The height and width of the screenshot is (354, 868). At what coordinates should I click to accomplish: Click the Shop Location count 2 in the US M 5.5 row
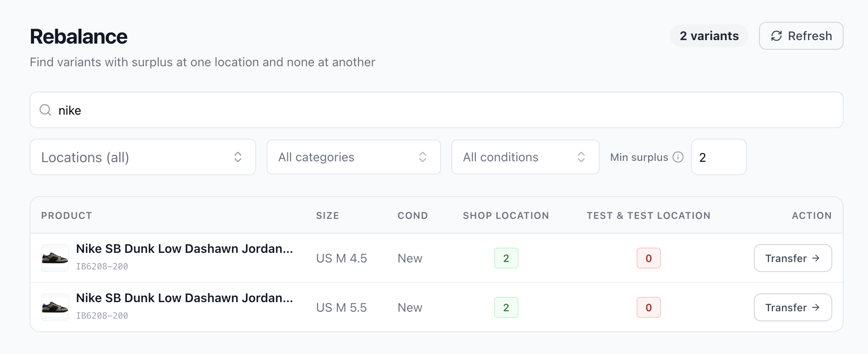(506, 307)
